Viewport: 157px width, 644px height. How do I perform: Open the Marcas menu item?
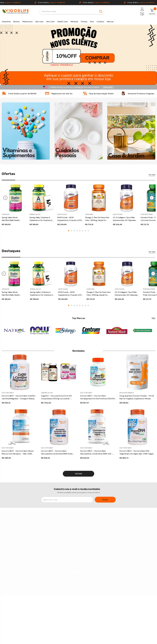click(x=110, y=22)
